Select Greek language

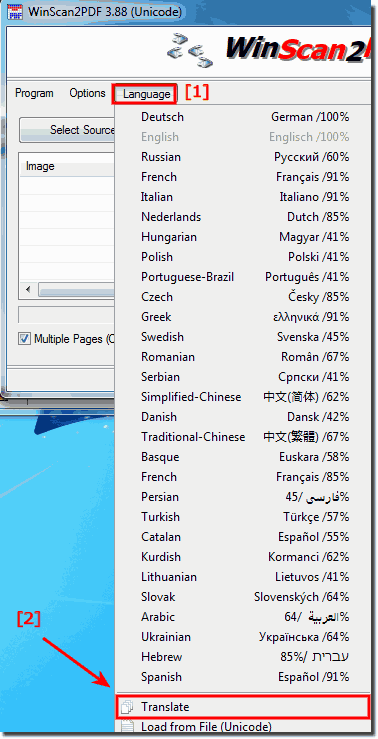(x=242, y=317)
